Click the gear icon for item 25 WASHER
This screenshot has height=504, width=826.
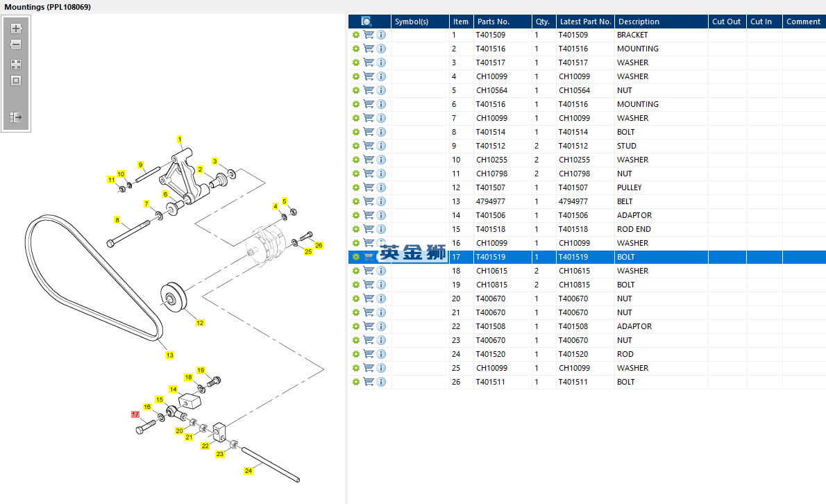point(356,368)
